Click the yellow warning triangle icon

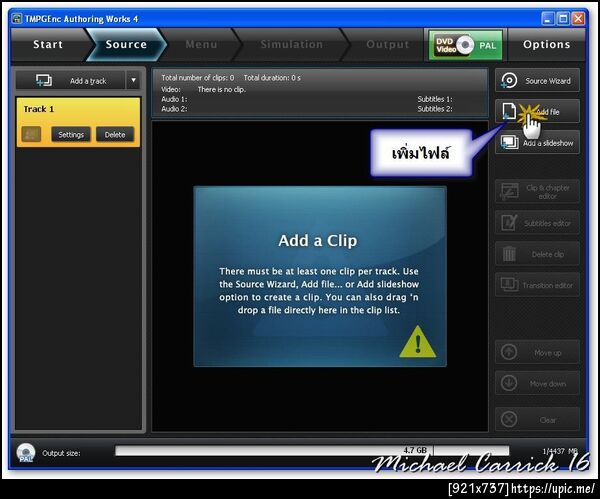(x=417, y=342)
